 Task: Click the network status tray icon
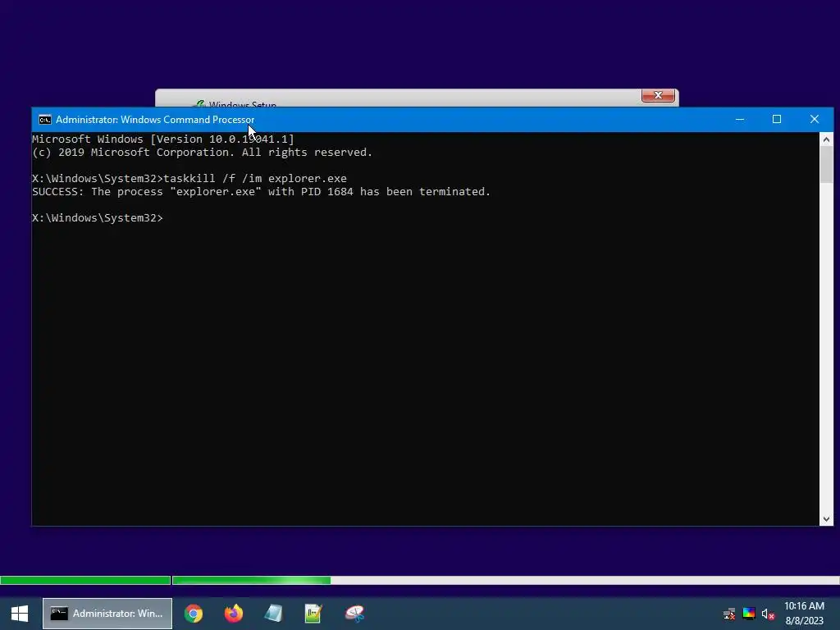[729, 614]
